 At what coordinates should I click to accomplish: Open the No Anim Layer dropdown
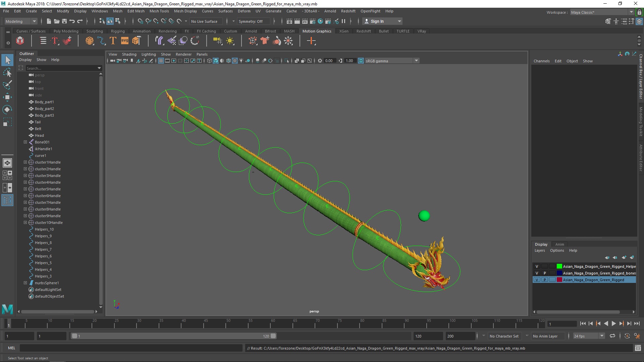point(548,336)
